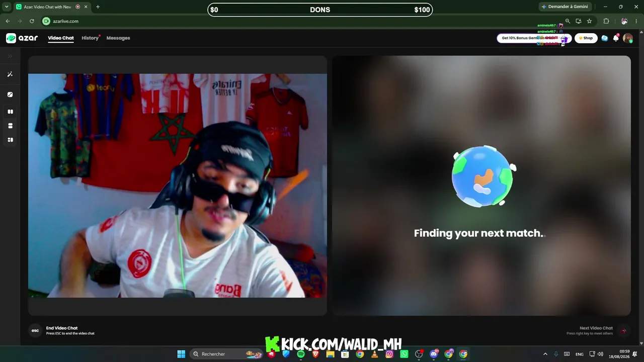Open Microsoft Store from the taskbar
This screenshot has height=362, width=644.
(345, 354)
